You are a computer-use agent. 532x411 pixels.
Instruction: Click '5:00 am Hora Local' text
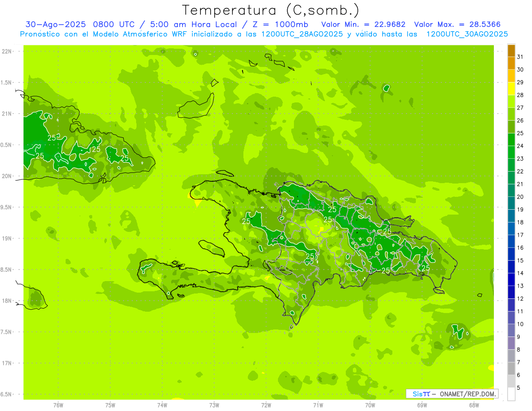pos(192,24)
